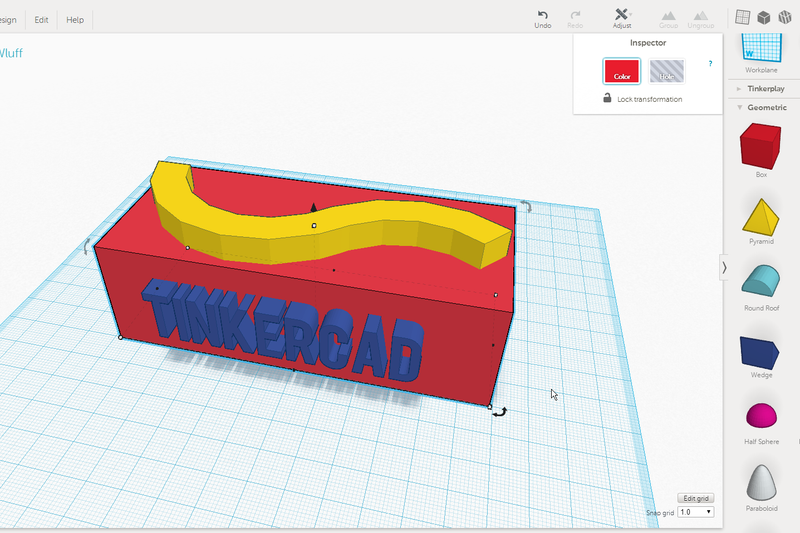Click the Ungroup icon

pyautogui.click(x=701, y=19)
